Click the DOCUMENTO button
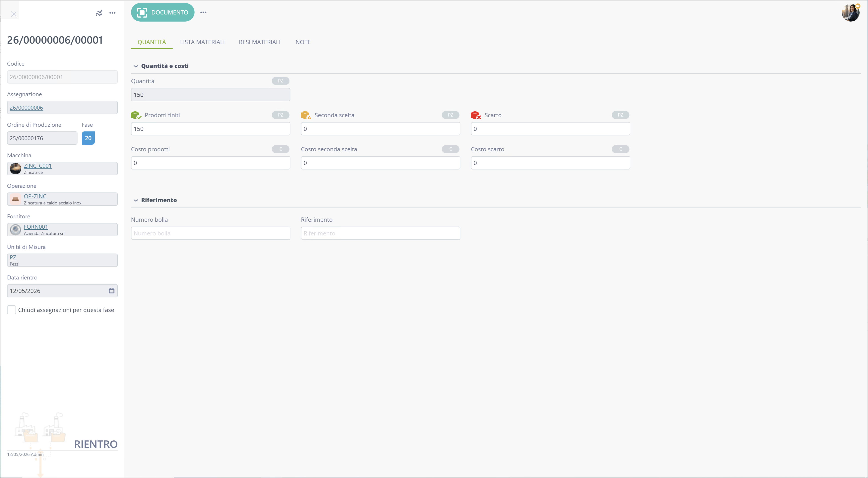This screenshot has height=478, width=868. point(162,12)
